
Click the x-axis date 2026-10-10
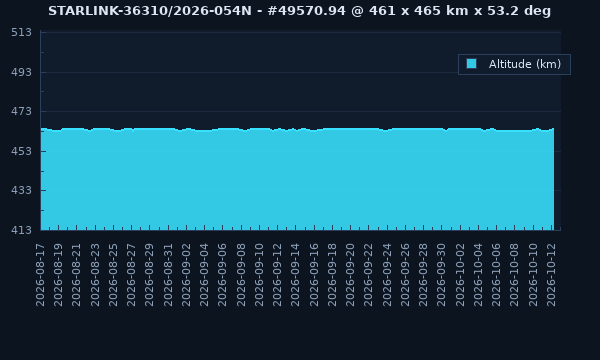[533, 275]
